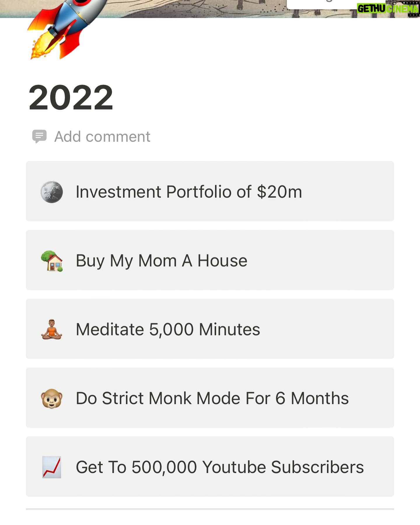Click the comment bubble icon
This screenshot has width=420, height=525.
click(39, 136)
